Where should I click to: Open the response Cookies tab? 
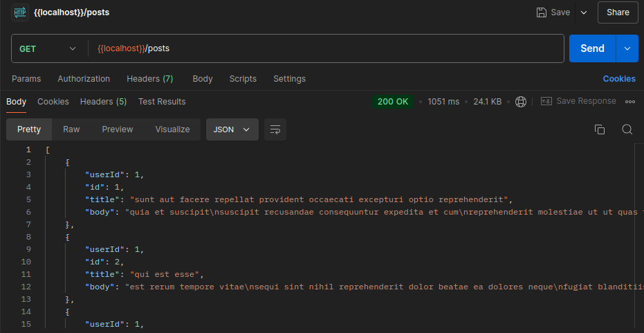point(53,102)
